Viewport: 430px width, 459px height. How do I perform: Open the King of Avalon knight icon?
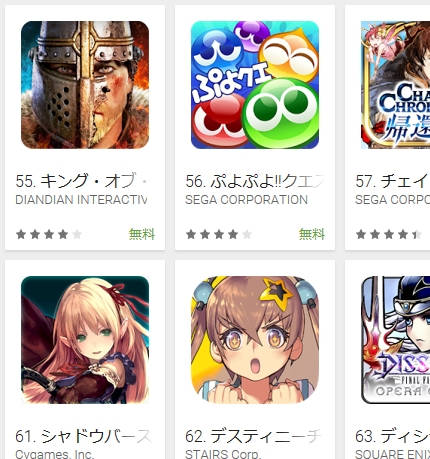[85, 85]
